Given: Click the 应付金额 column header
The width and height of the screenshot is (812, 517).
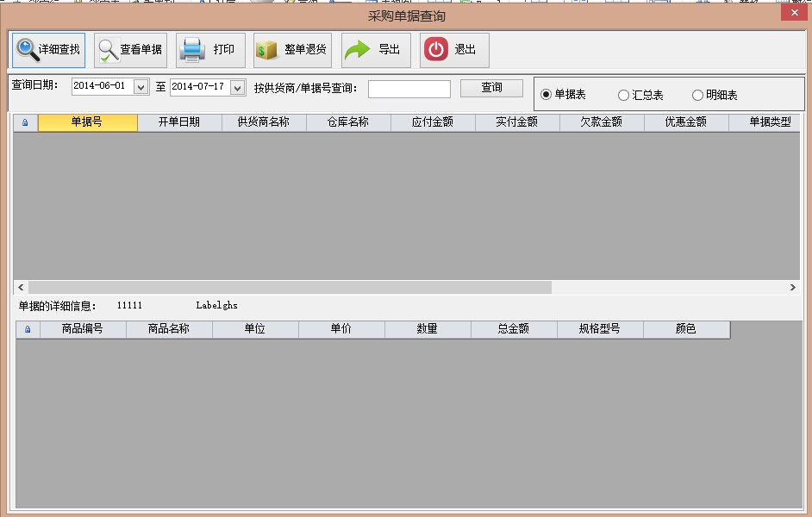Looking at the screenshot, I should (433, 122).
